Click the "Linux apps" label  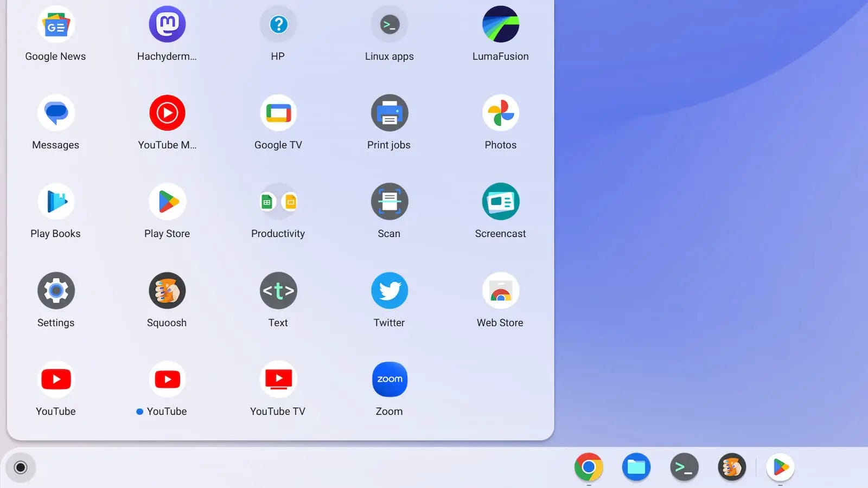(x=389, y=56)
